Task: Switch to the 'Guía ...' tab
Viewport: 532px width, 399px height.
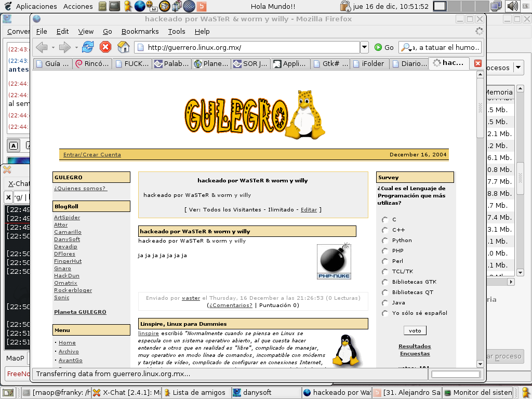Action: 52,64
